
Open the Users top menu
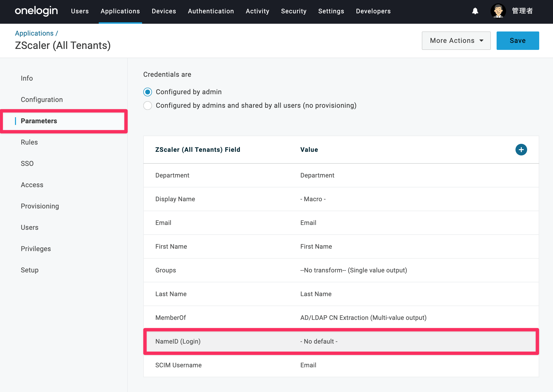click(80, 11)
